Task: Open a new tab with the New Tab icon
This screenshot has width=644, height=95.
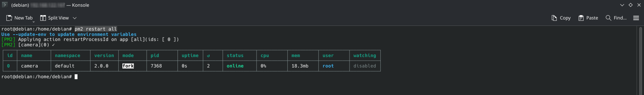Action: click(x=9, y=18)
